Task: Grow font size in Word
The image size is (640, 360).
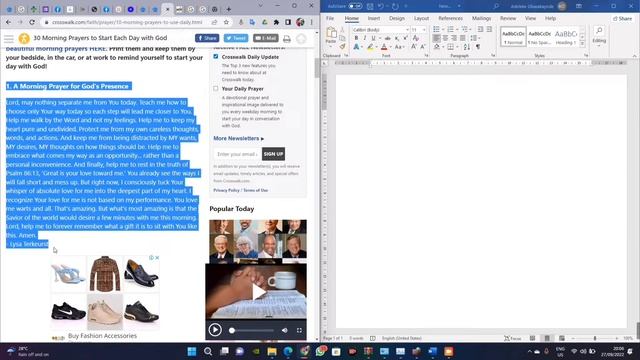Action: [x=414, y=47]
